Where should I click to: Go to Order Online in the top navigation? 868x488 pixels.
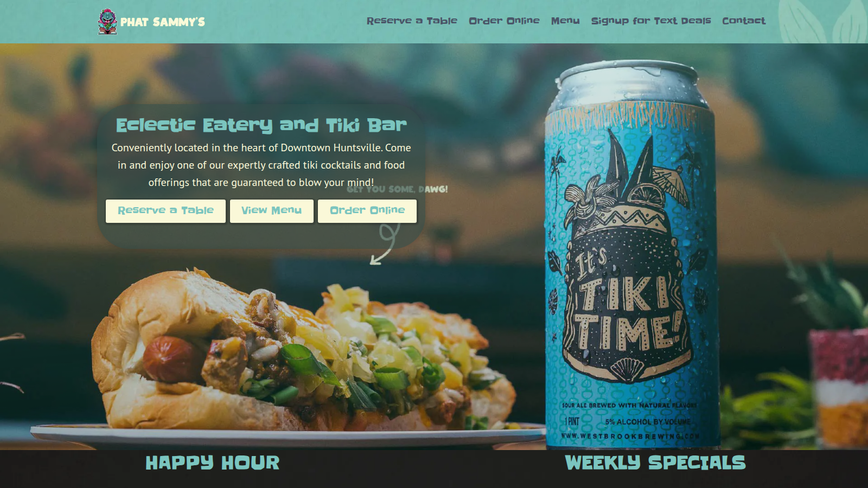[504, 21]
